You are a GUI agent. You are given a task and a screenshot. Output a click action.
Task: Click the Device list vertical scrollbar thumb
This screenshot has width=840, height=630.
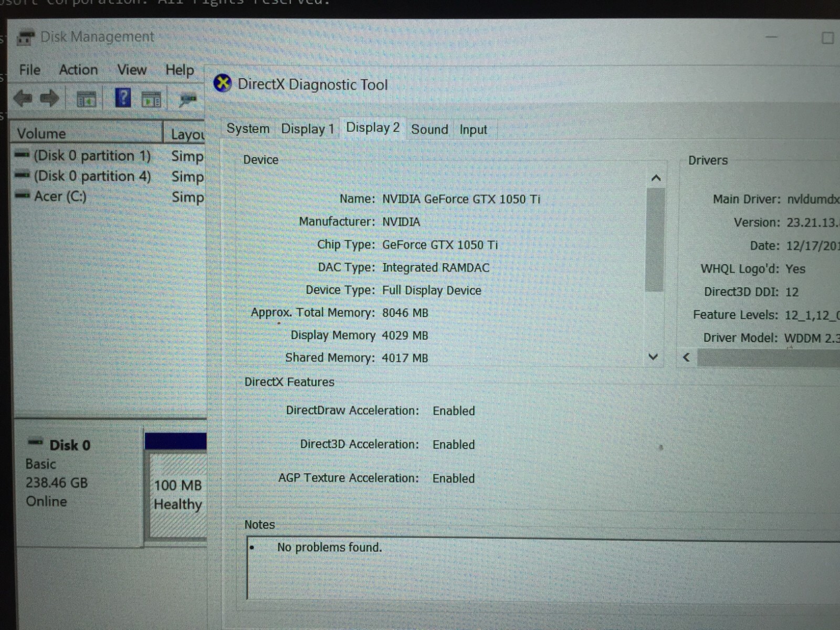click(655, 239)
